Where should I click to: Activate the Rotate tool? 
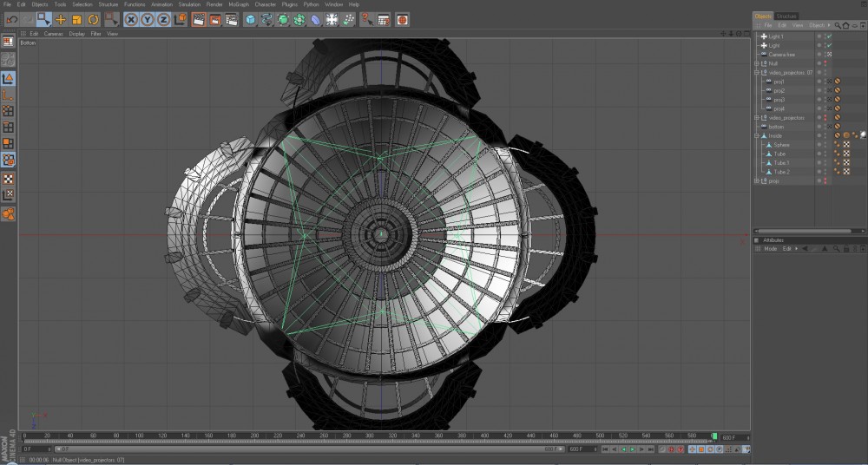click(x=94, y=20)
